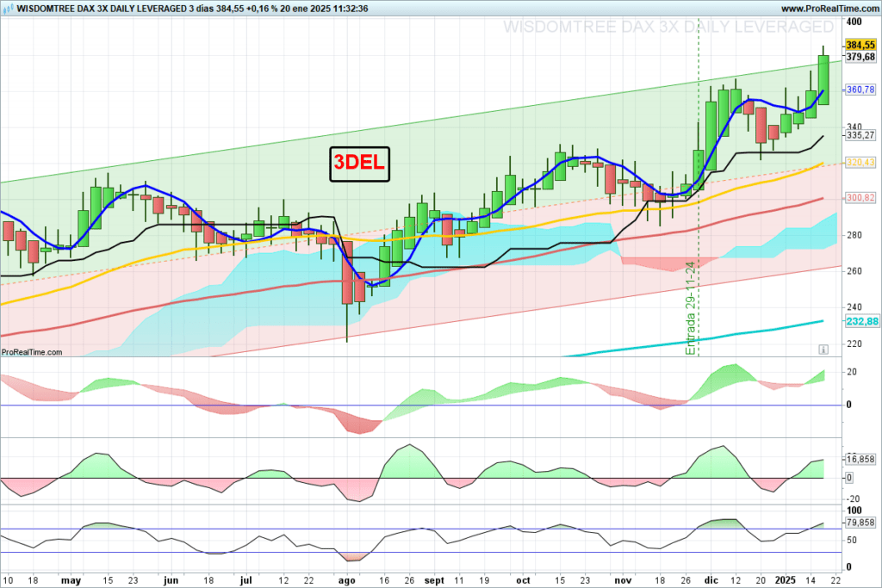Viewport: 882px width, 588px height.
Task: Click the 79,858 RSI value label
Action: click(860, 523)
